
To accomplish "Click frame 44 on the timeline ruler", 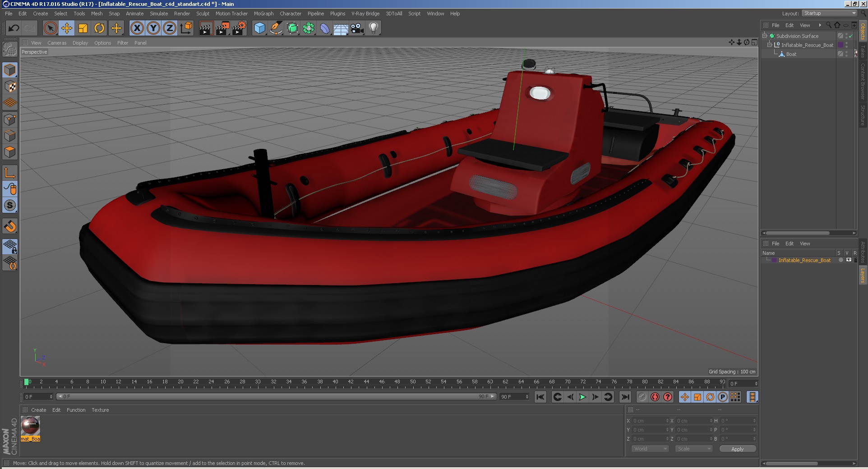I will tap(366, 382).
